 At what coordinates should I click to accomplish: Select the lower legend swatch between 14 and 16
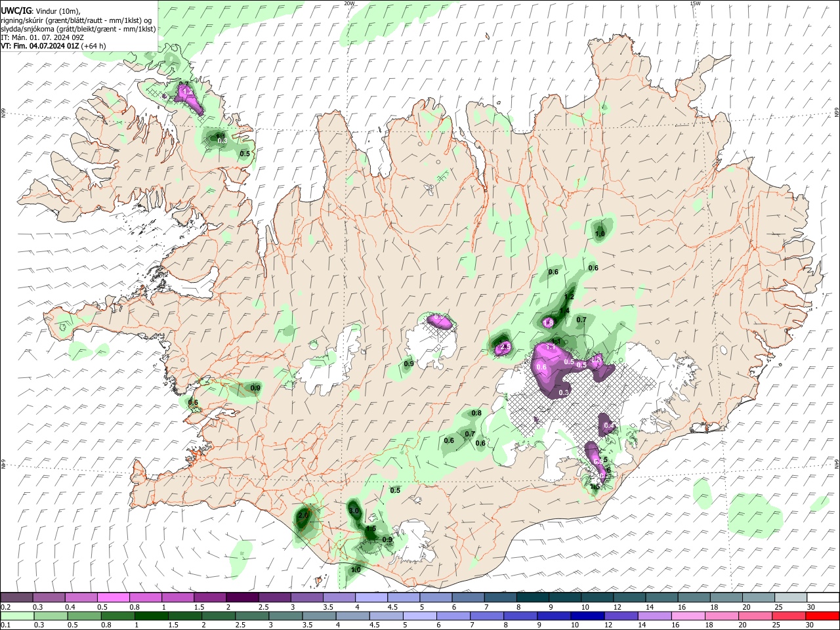654,616
